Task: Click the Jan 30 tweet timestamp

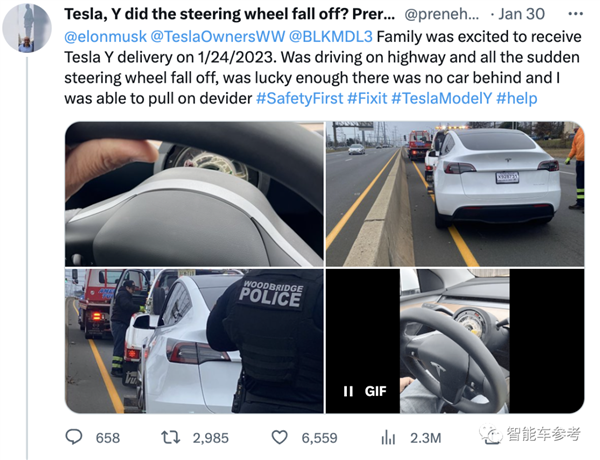Action: [x=522, y=15]
